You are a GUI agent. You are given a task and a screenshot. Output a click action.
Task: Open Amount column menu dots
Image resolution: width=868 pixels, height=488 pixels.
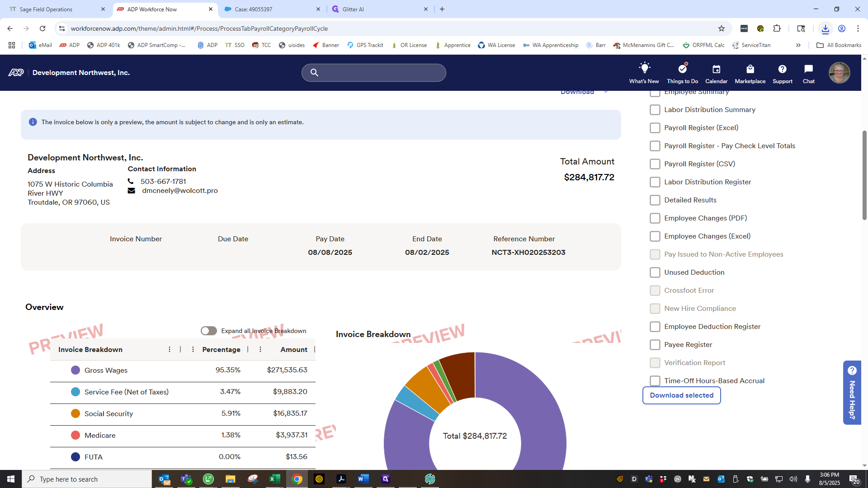pos(260,349)
